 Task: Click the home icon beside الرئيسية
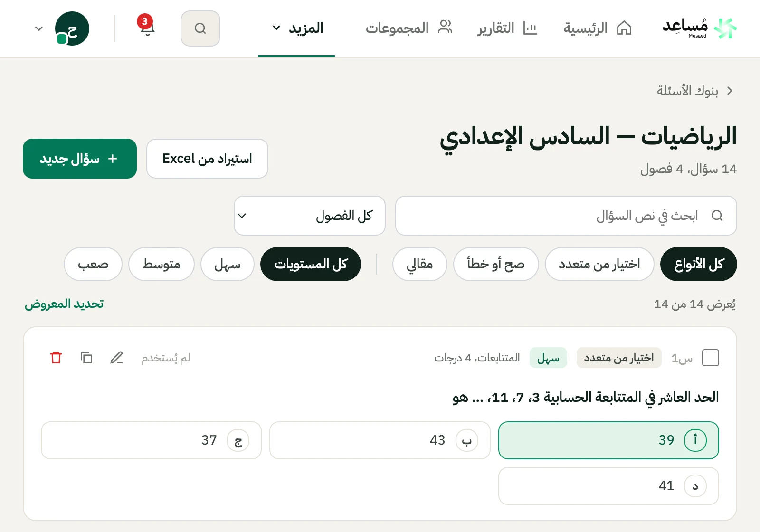[x=624, y=28]
